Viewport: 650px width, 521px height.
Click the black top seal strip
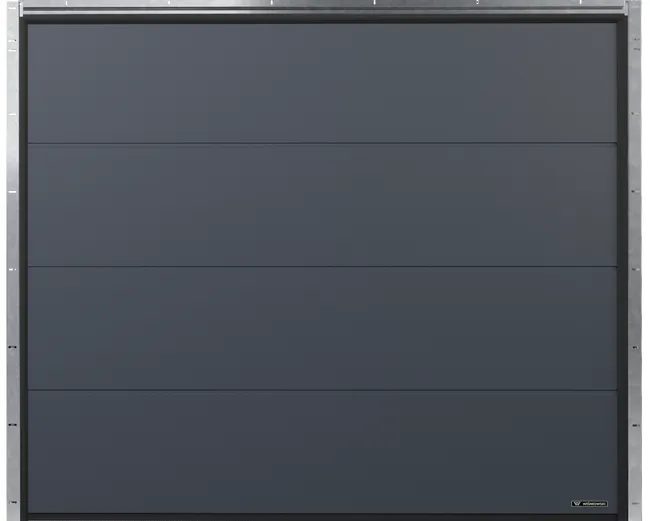pos(323,19)
